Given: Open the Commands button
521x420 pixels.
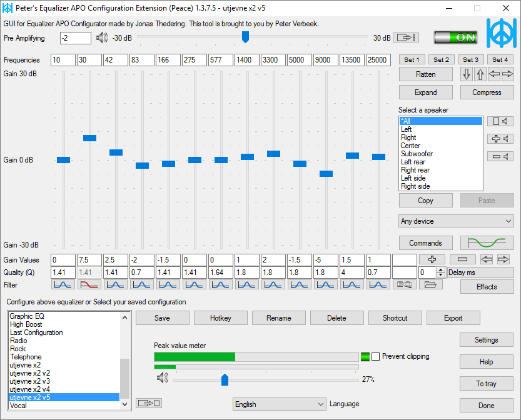Looking at the screenshot, I should pyautogui.click(x=426, y=243).
